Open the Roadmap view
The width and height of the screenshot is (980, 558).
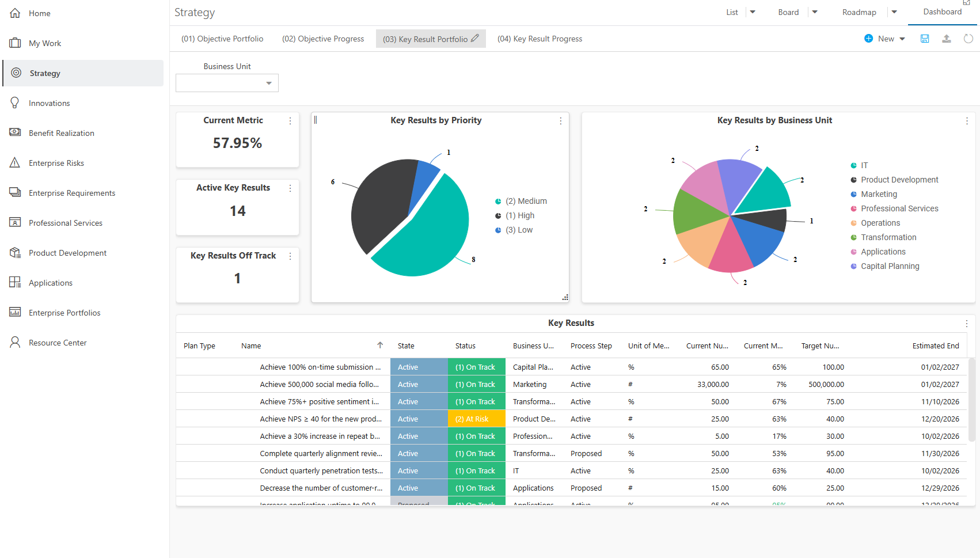(x=859, y=12)
